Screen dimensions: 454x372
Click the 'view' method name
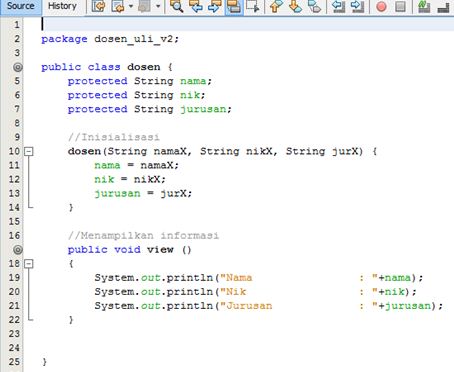click(160, 250)
